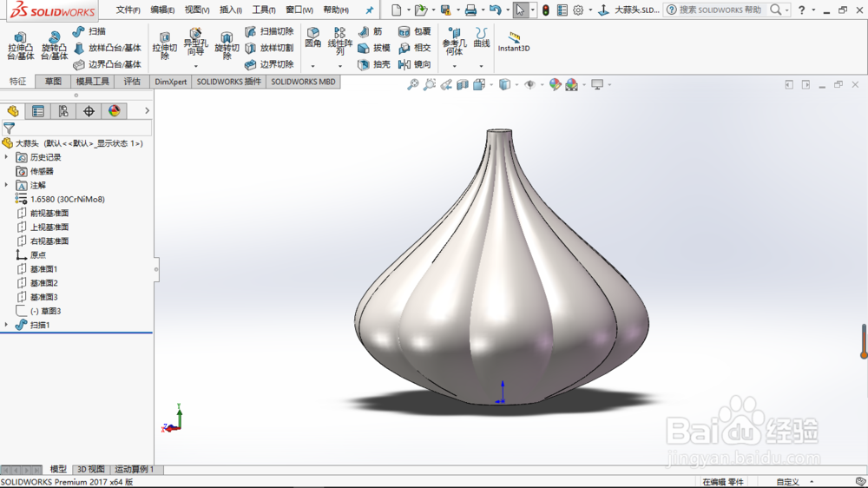Open the FeatureManager design tree tab
This screenshot has width=868, height=488.
[13, 111]
